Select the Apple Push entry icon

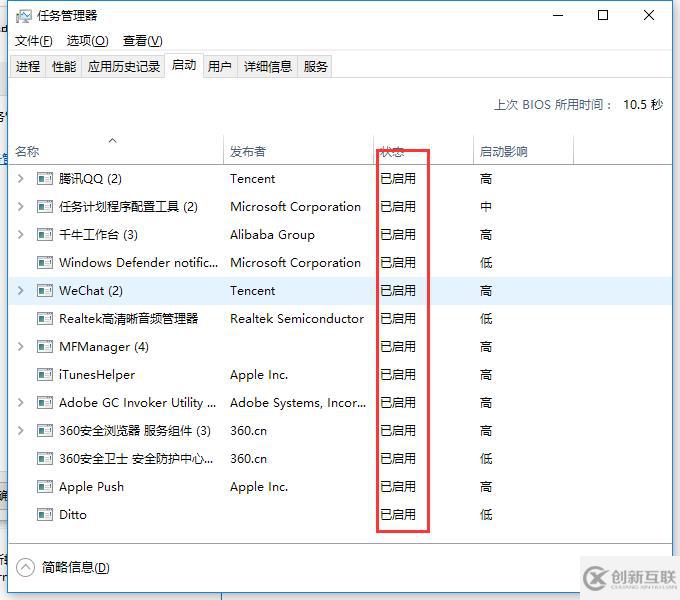[x=44, y=487]
